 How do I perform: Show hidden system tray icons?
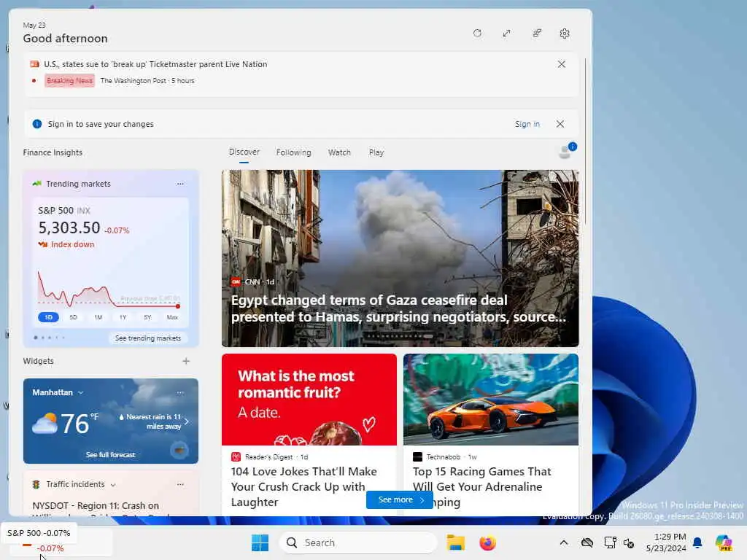[564, 542]
